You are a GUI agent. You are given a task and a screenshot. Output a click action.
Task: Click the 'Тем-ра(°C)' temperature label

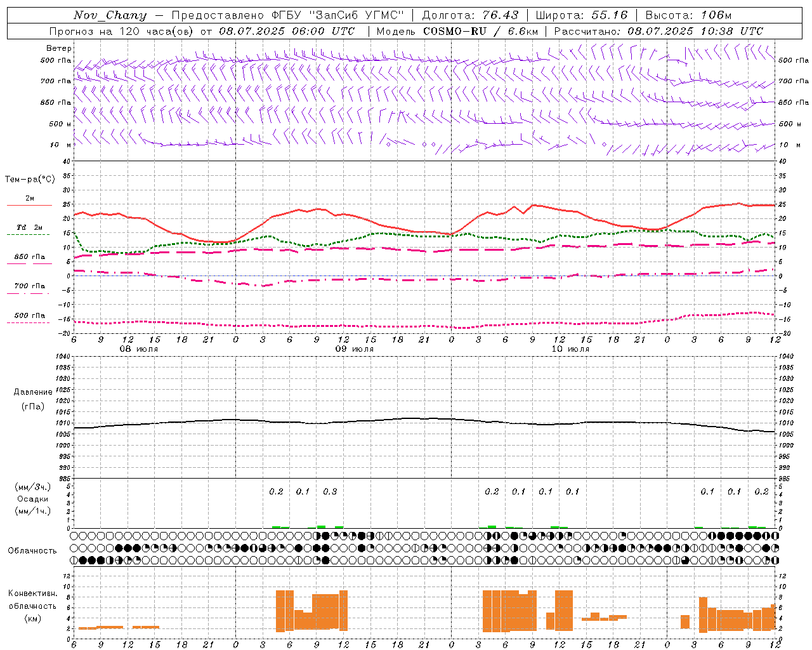pos(30,180)
